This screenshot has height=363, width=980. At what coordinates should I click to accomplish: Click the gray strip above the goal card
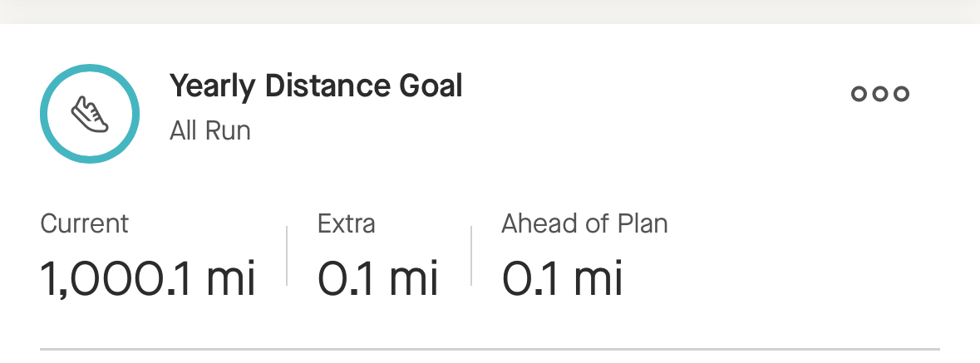[490, 11]
